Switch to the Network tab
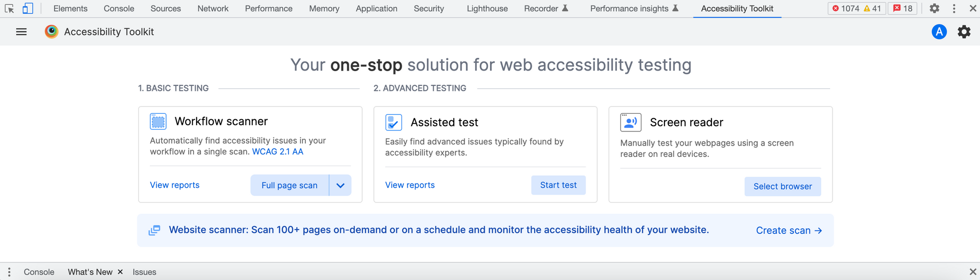Image resolution: width=980 pixels, height=280 pixels. tap(213, 9)
